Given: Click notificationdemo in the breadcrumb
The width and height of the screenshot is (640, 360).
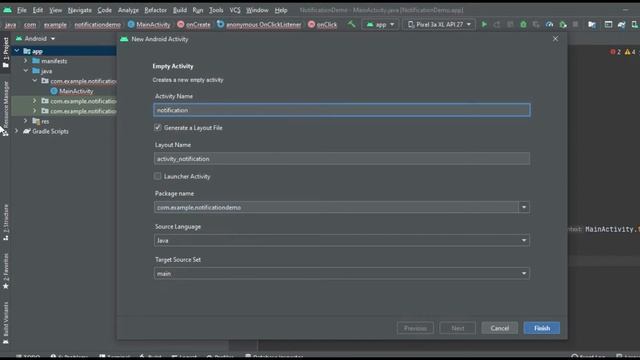Looking at the screenshot, I should click(x=97, y=24).
